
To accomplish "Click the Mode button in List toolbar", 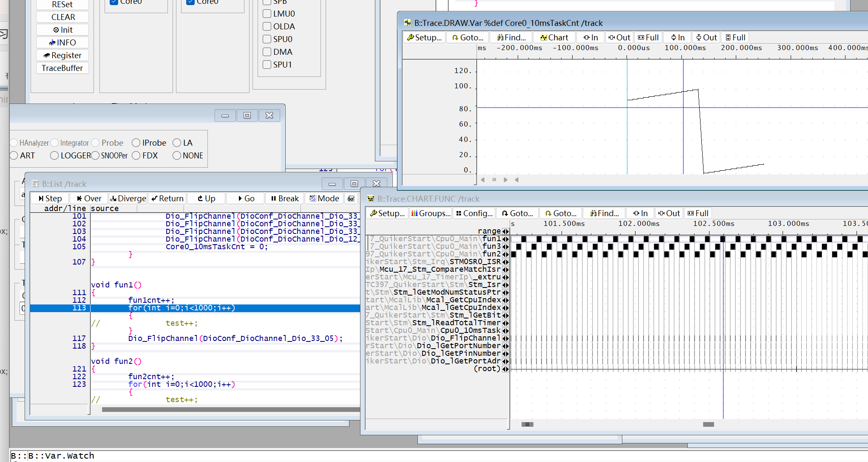I will [x=324, y=198].
